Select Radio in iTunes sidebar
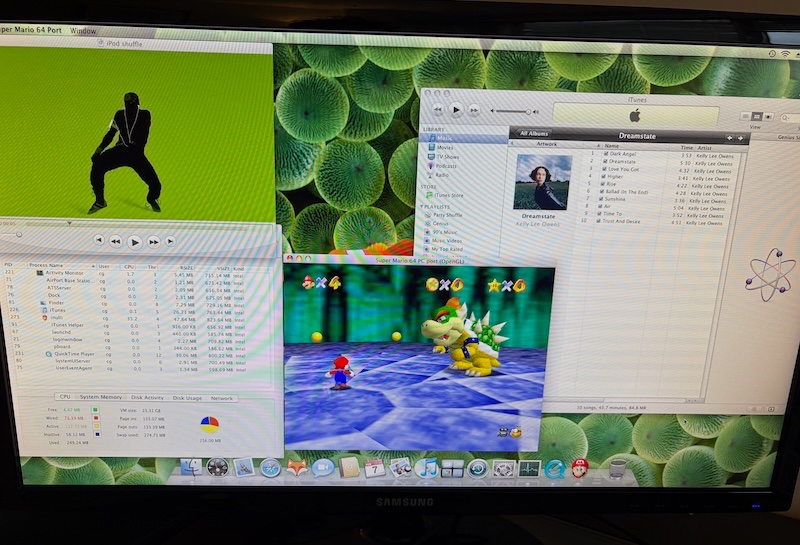The height and width of the screenshot is (545, 800). (x=438, y=175)
